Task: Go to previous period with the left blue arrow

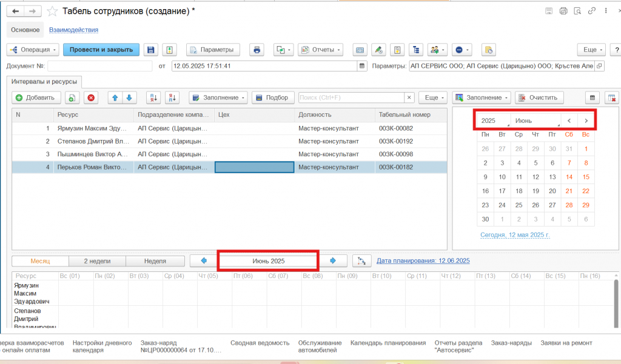Action: coord(204,261)
